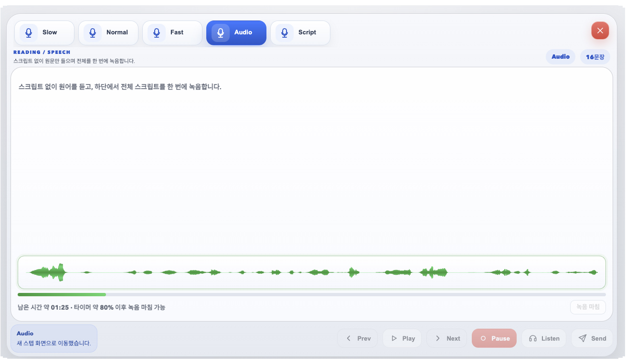Click the Audio status notification card
The width and height of the screenshot is (626, 364).
click(54, 339)
